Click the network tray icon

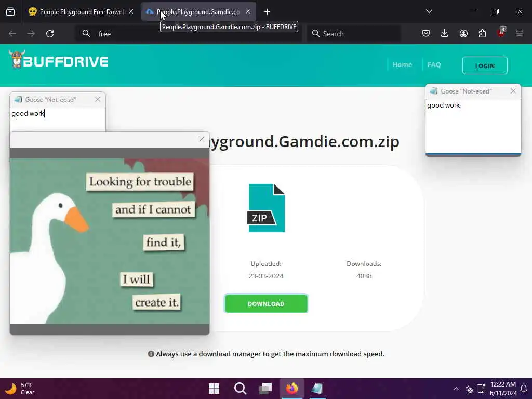pyautogui.click(x=481, y=389)
